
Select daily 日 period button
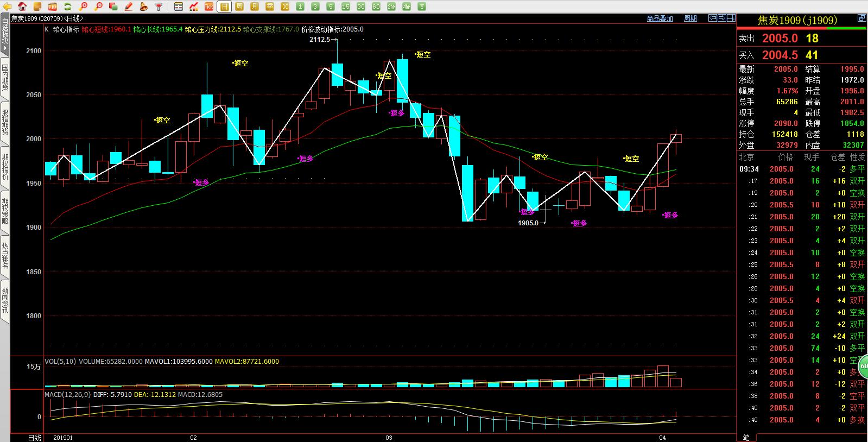click(x=224, y=7)
